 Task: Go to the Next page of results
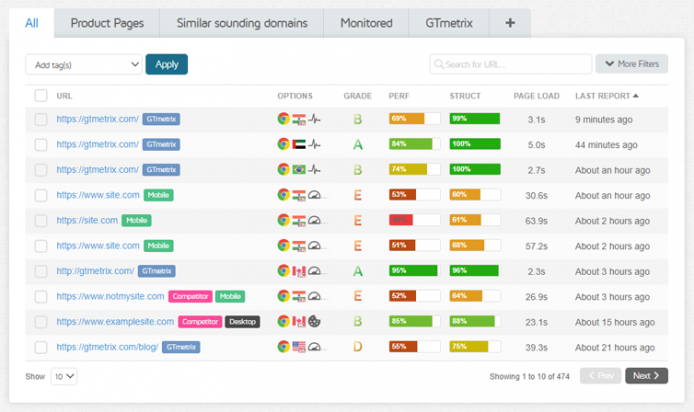click(647, 376)
